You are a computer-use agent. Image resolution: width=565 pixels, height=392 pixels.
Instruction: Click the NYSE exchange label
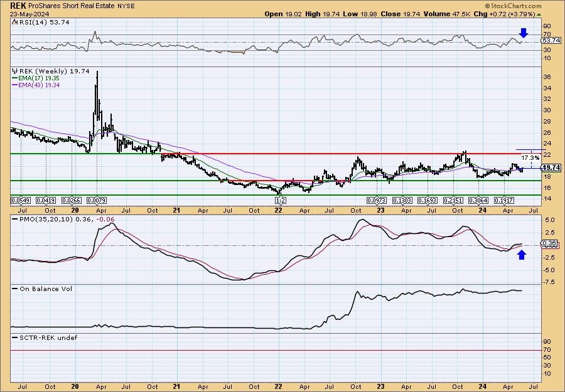pyautogui.click(x=126, y=6)
